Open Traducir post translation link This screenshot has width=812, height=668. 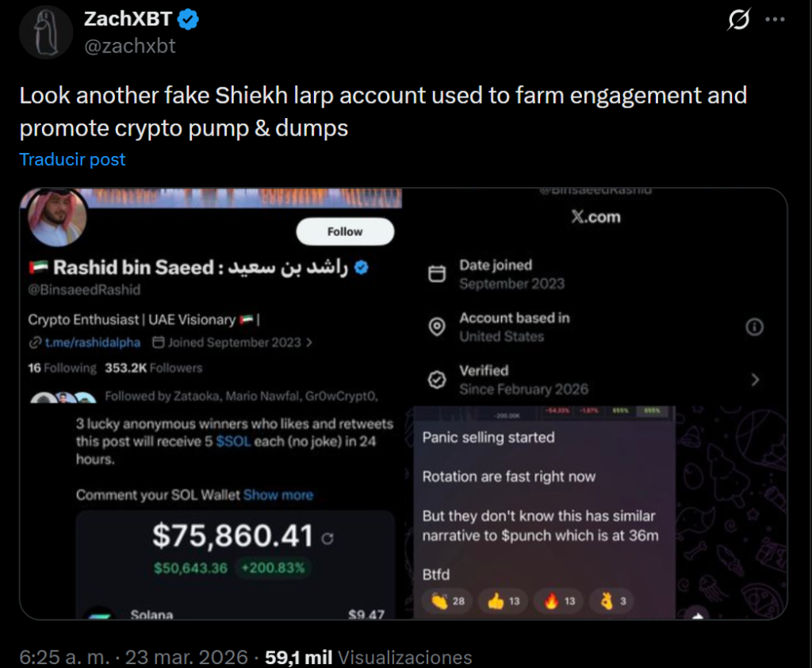tap(71, 159)
